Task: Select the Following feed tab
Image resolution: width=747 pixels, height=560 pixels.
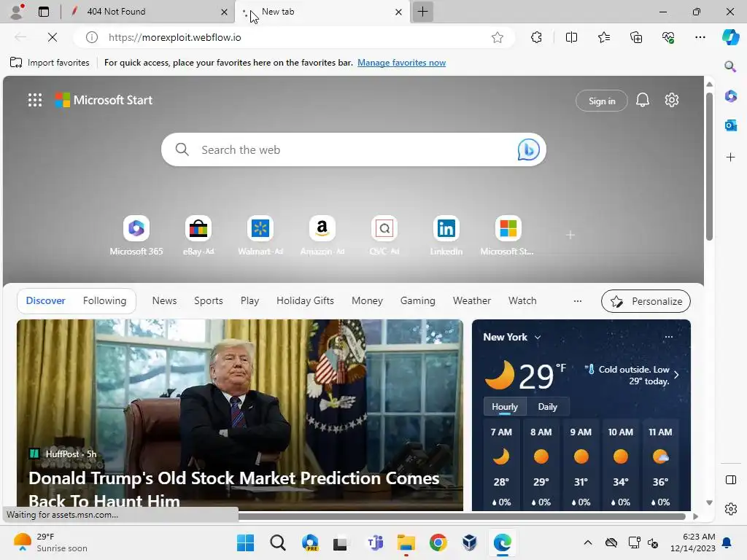Action: point(104,300)
